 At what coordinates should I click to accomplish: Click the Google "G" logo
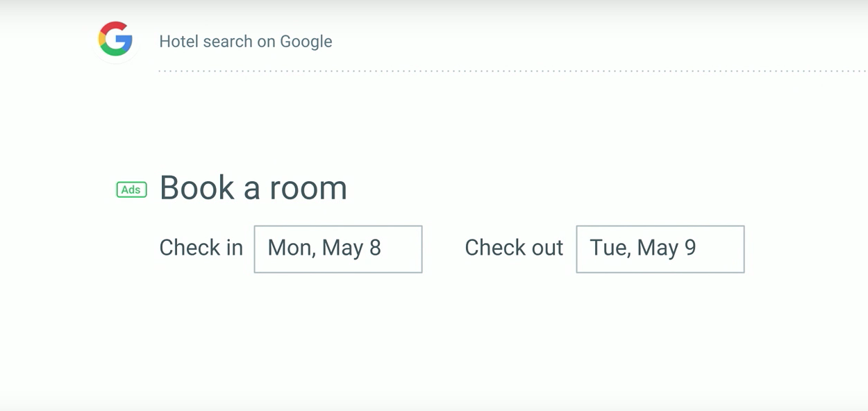point(115,39)
